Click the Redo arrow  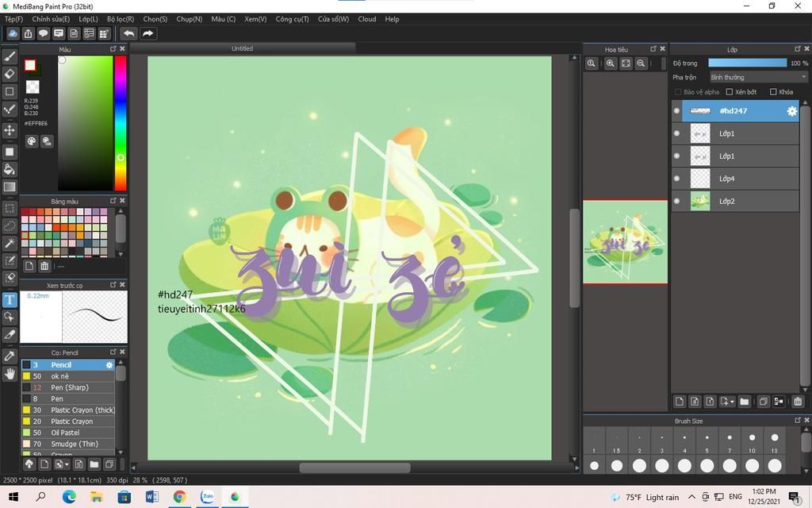[x=147, y=33]
